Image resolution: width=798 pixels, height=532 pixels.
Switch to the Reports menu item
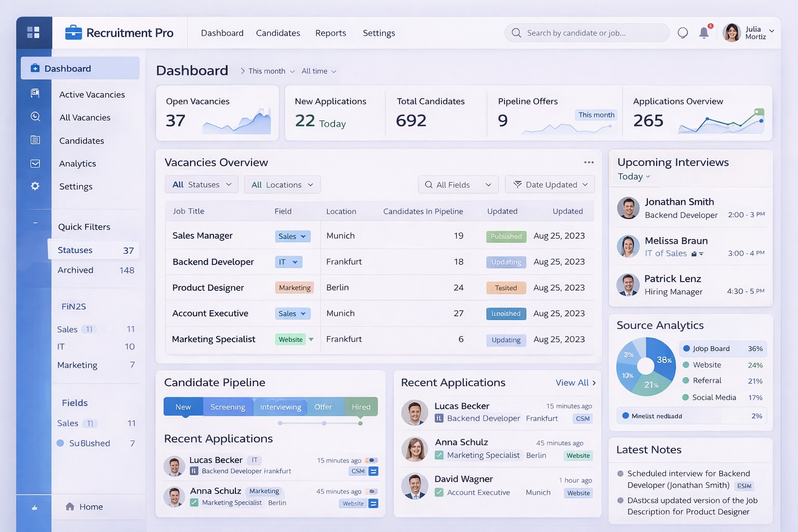click(x=330, y=33)
